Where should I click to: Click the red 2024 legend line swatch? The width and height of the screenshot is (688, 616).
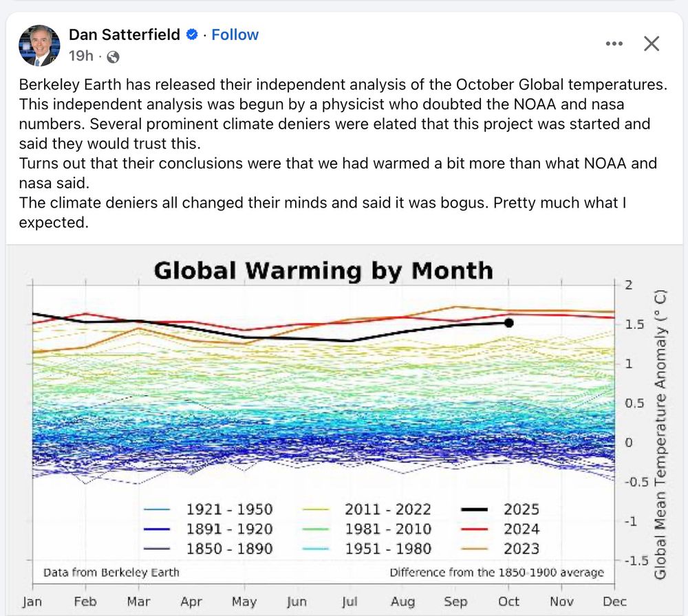473,529
